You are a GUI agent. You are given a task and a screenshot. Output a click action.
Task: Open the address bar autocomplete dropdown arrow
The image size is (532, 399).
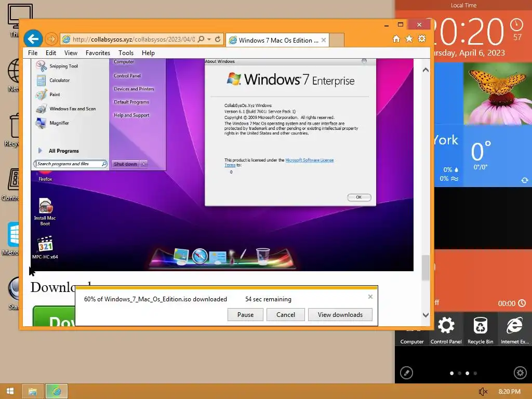click(209, 39)
